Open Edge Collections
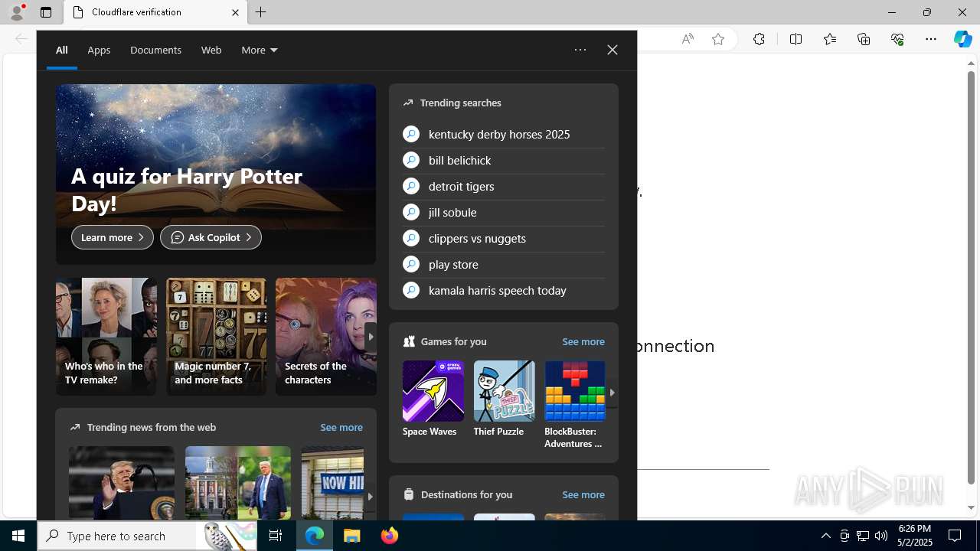980x551 pixels. (x=864, y=39)
